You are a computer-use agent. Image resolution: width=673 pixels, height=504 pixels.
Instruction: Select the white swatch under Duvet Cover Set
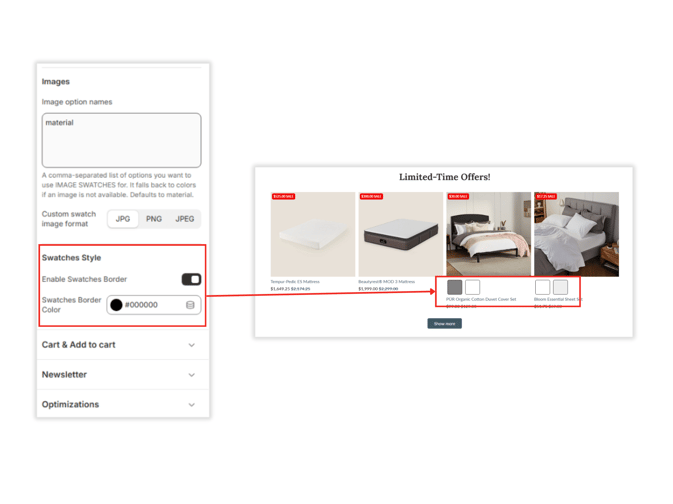[x=473, y=287]
